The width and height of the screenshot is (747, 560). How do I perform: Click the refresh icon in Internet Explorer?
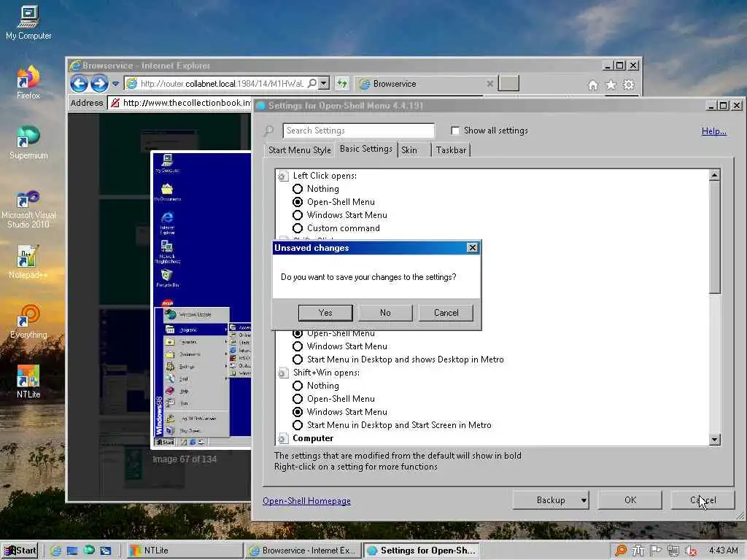[x=342, y=84]
